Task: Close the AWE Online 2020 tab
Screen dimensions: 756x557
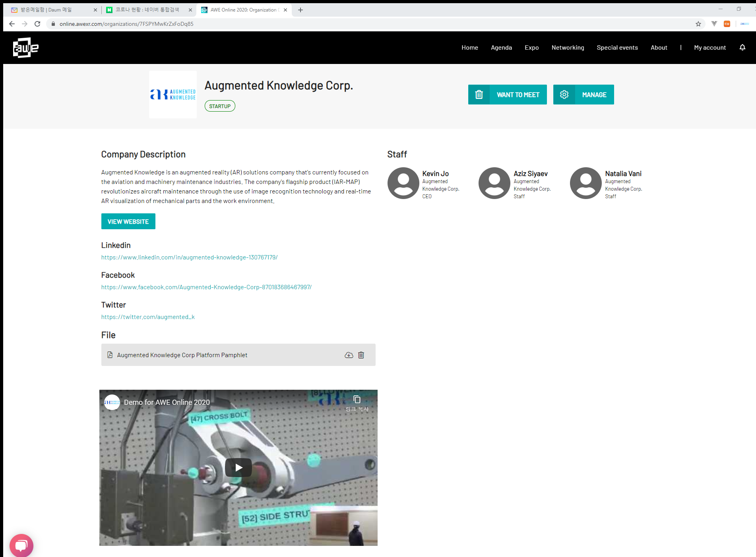Action: point(285,10)
